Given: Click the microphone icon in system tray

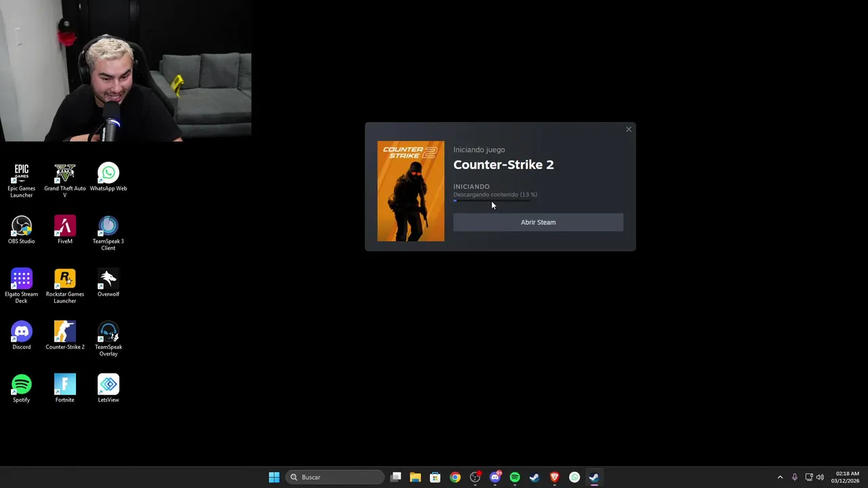Looking at the screenshot, I should click(x=795, y=477).
